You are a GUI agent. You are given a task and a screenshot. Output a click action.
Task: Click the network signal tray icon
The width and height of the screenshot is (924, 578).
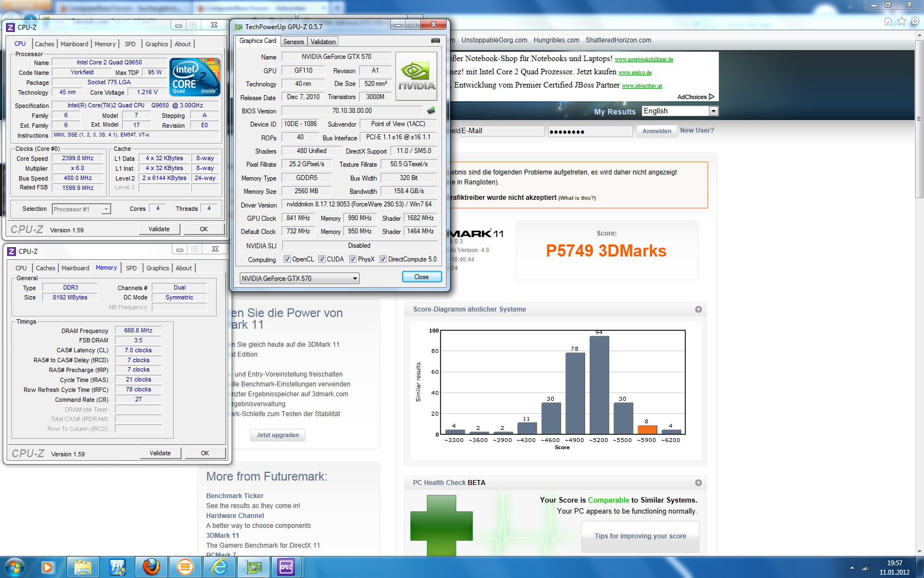tap(866, 568)
